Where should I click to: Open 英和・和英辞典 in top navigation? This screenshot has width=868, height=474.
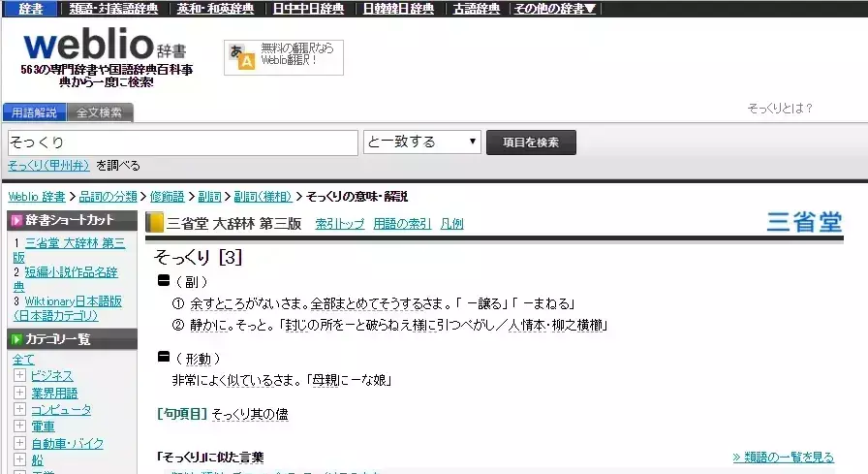216,9
